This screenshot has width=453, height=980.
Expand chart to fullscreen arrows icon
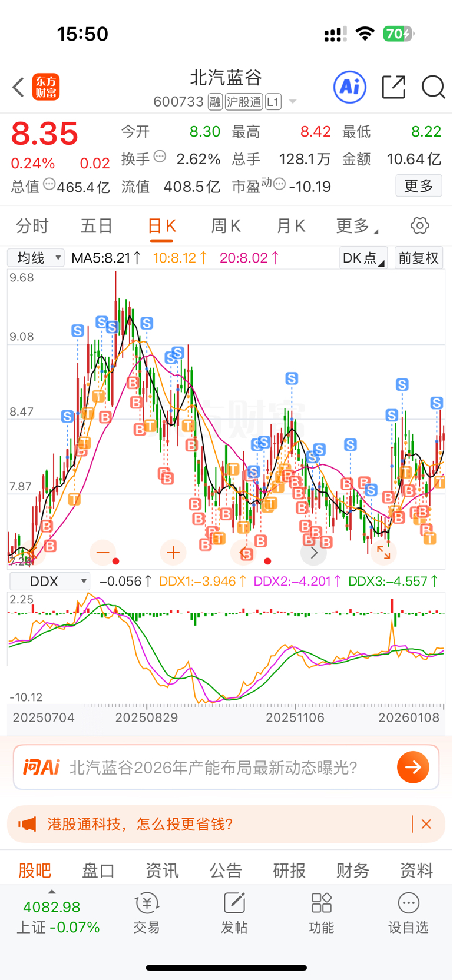(383, 552)
